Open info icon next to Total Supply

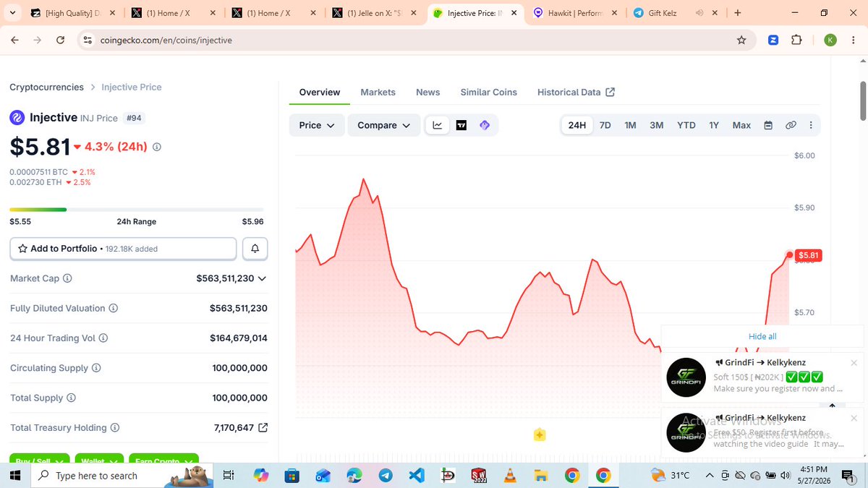pyautogui.click(x=71, y=398)
